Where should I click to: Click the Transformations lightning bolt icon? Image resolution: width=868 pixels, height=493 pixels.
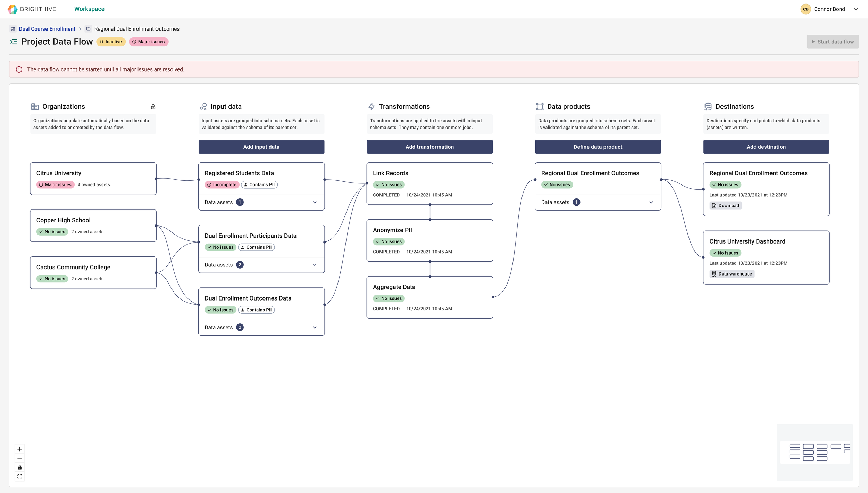(x=372, y=107)
